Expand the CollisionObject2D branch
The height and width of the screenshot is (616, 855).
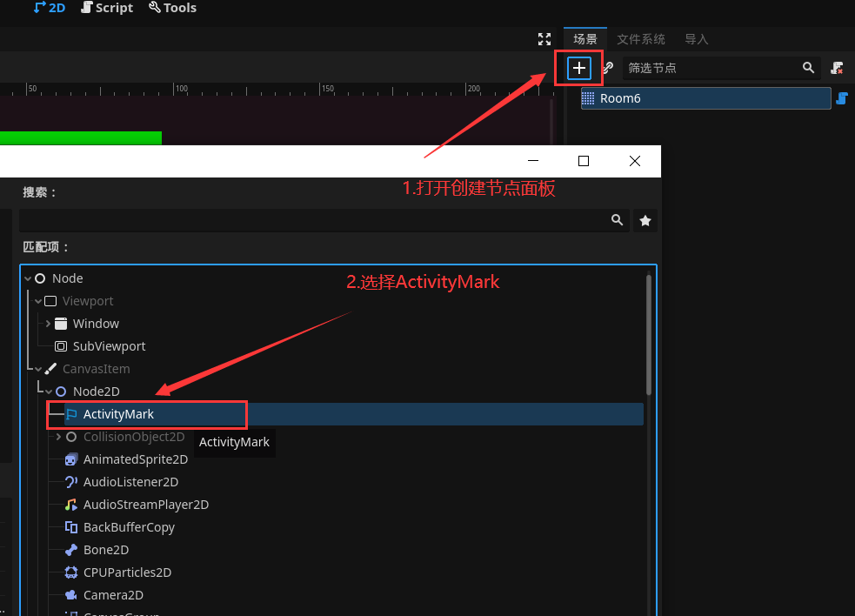(x=58, y=437)
